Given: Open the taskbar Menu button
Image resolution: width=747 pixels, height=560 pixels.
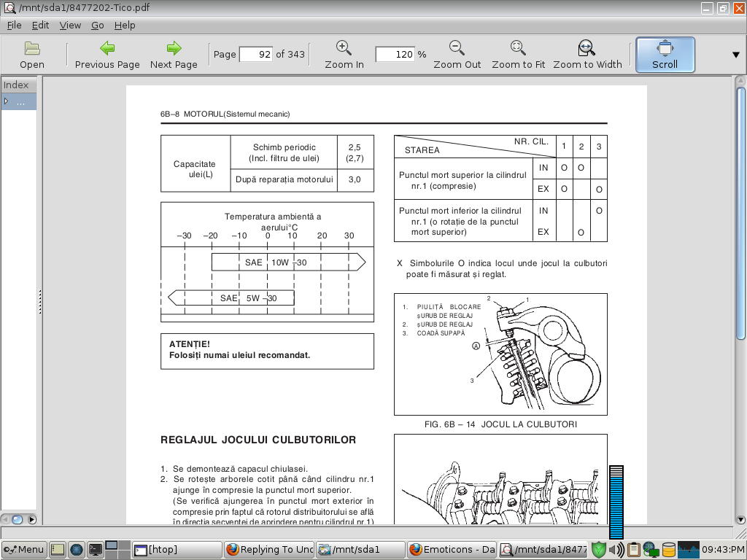Looking at the screenshot, I should pos(24,550).
